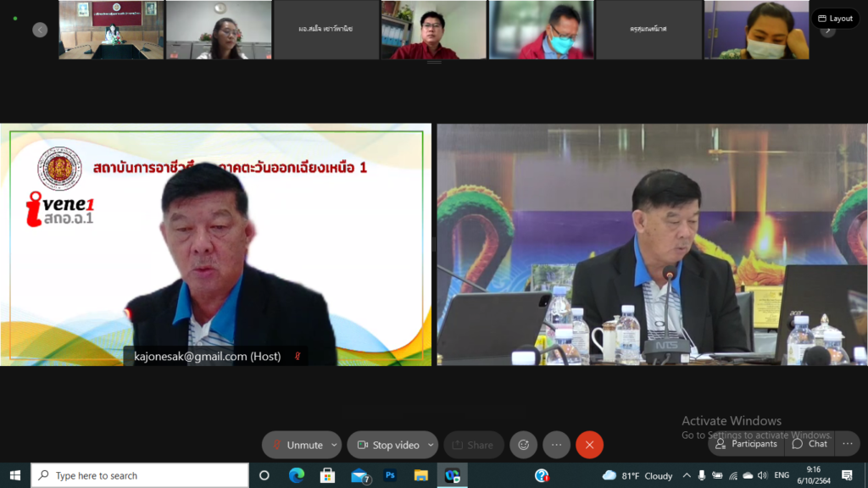The height and width of the screenshot is (488, 868).
Task: Open the Participants panel
Action: point(746,444)
